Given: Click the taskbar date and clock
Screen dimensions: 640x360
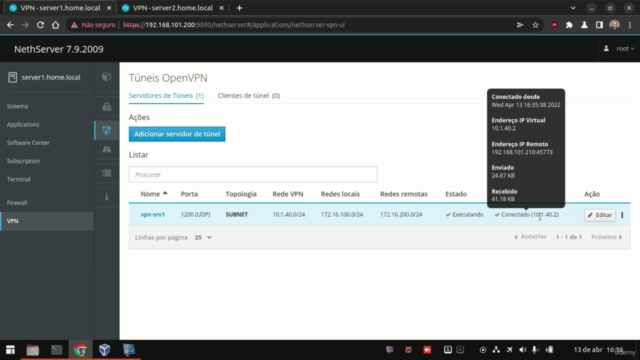Looking at the screenshot, I should (x=598, y=350).
